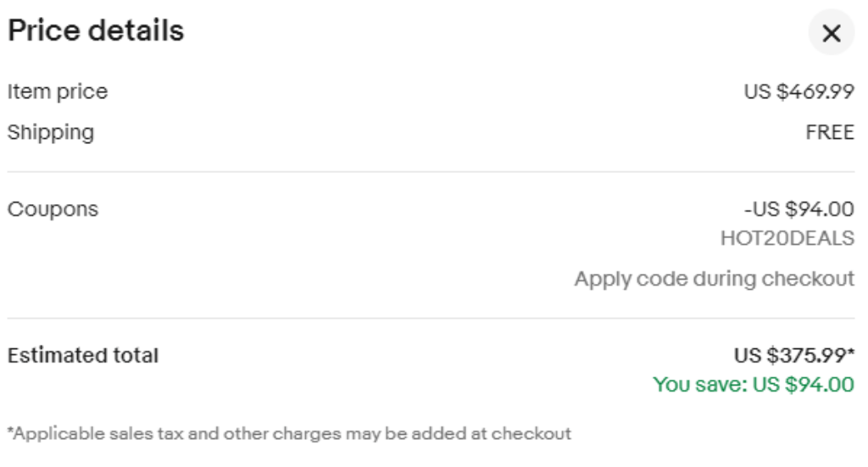Select the Shipping label
The image size is (868, 467).
tap(51, 133)
